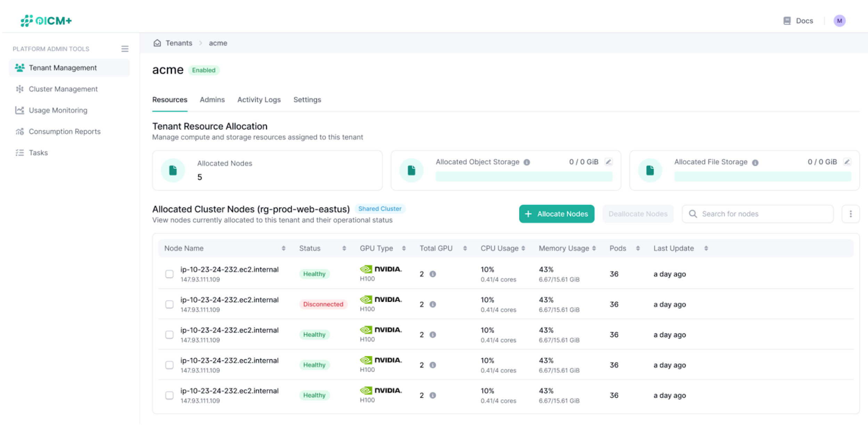Viewport: 868px width, 425px height.
Task: Open Cluster Management in sidebar
Action: coord(63,89)
